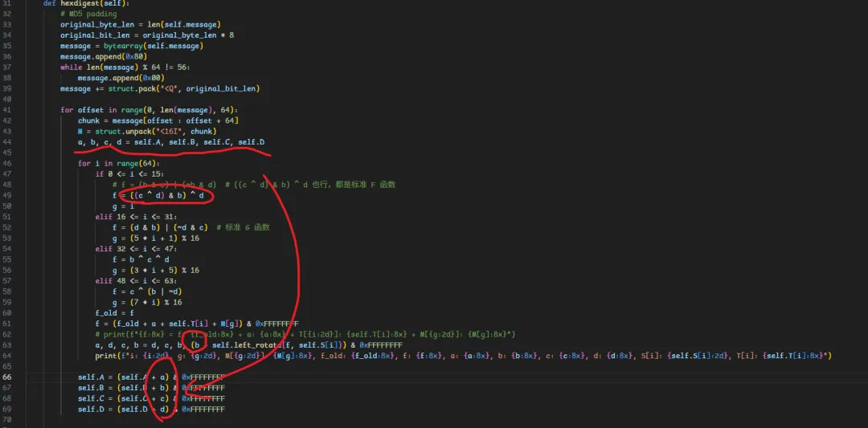The height and width of the screenshot is (428, 868).
Task: Click "f = ((c ^ d) & b) ^ d" line
Action: [158, 196]
